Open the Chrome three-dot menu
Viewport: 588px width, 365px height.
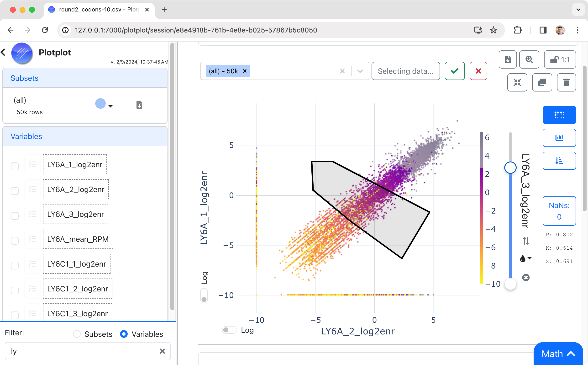coord(577,30)
